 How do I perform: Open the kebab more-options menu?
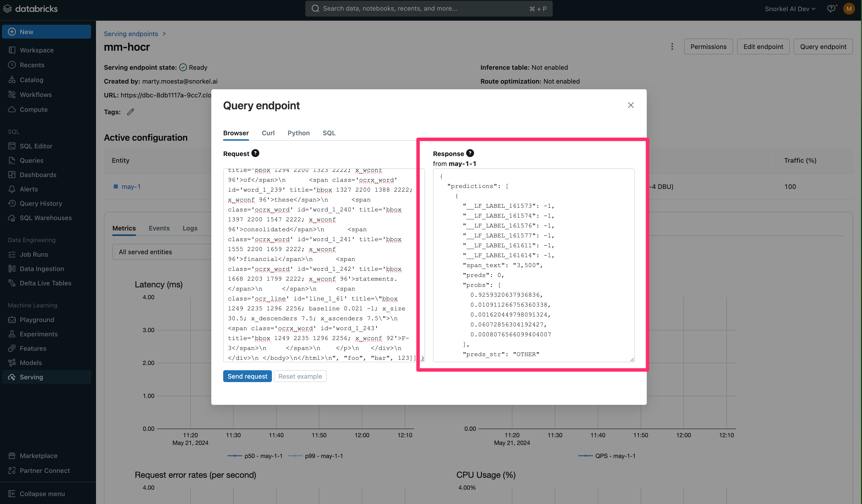[x=672, y=46]
